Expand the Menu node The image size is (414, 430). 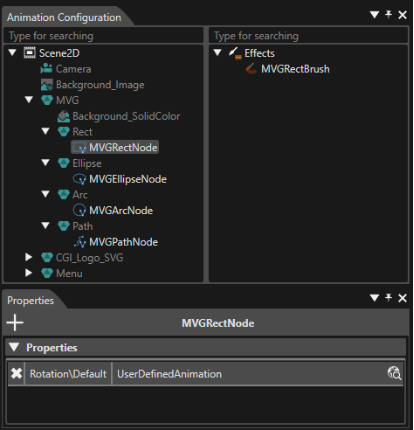pos(29,273)
